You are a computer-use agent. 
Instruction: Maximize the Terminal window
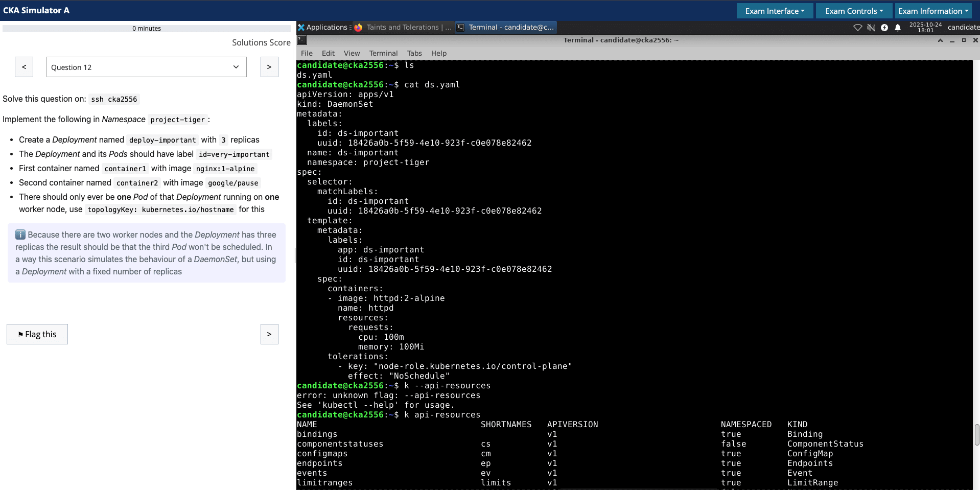coord(964,40)
